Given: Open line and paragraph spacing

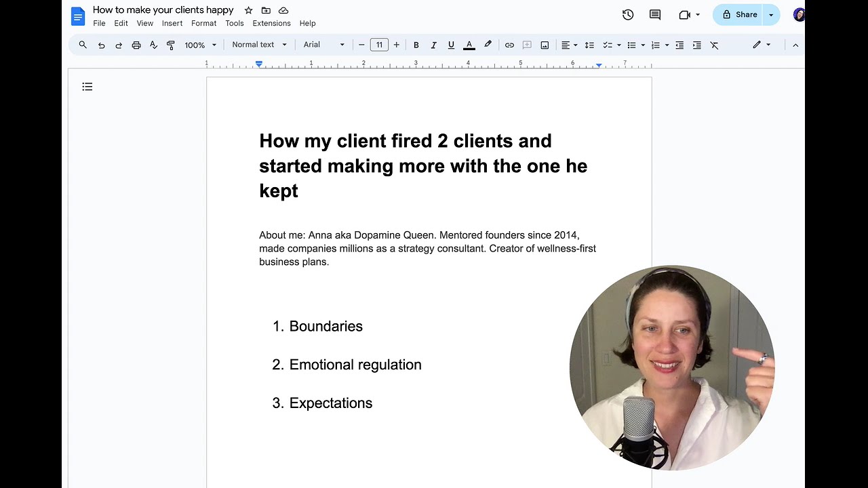Looking at the screenshot, I should point(589,45).
